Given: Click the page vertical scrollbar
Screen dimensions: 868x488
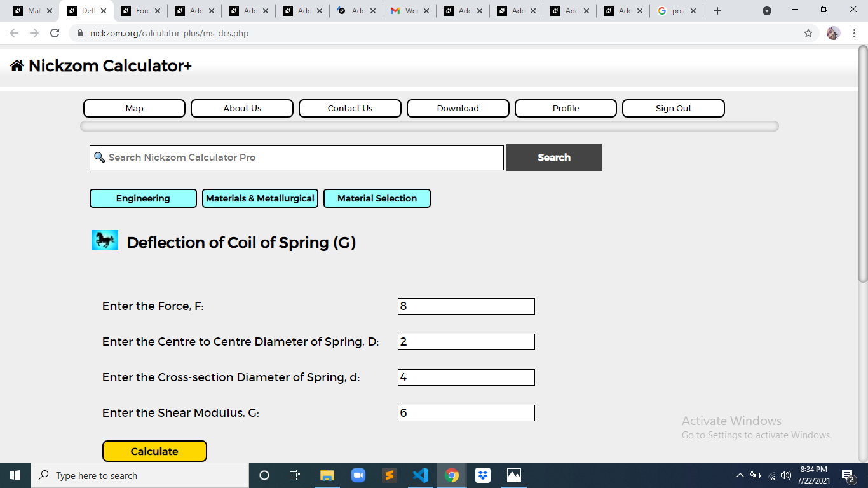Looking at the screenshot, I should pyautogui.click(x=863, y=164).
